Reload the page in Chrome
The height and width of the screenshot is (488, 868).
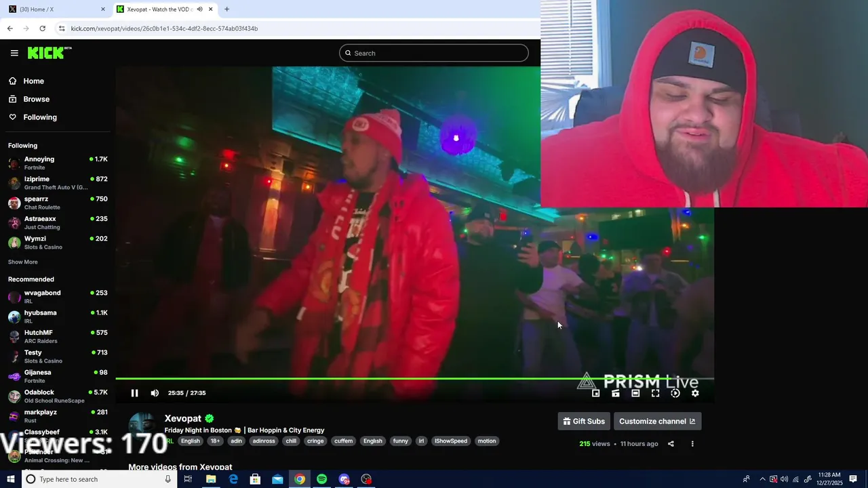42,28
